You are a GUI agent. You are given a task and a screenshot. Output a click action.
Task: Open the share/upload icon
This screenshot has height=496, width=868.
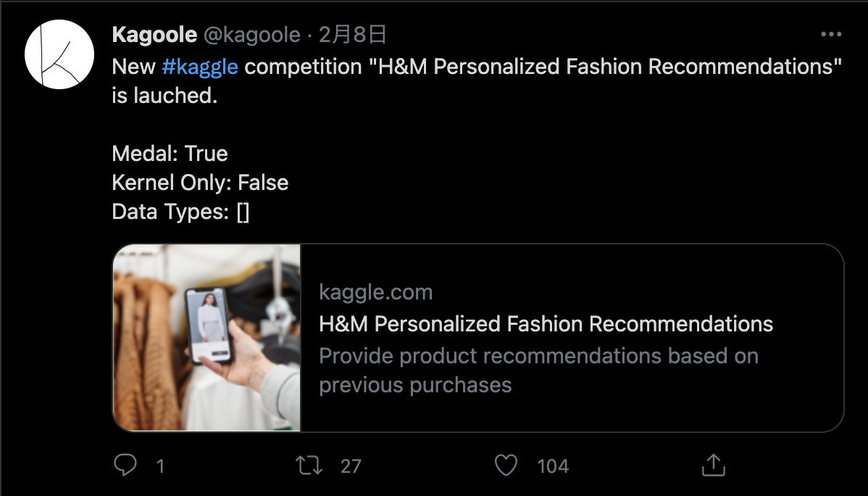coord(713,466)
